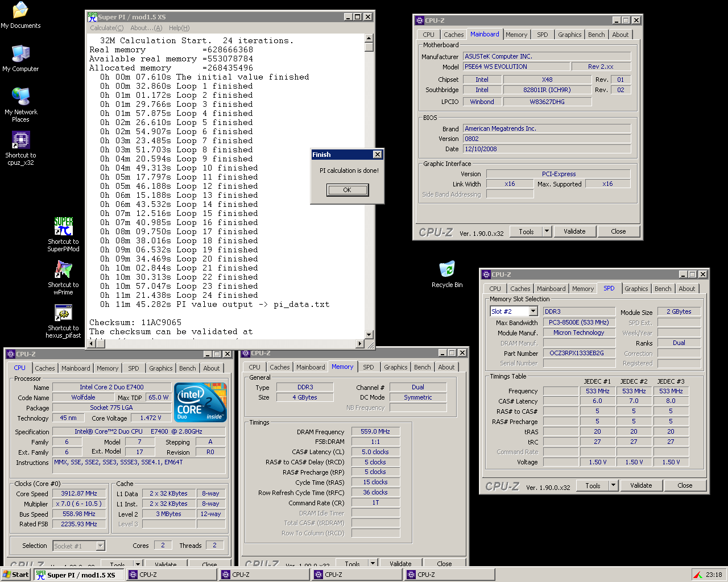Launch the wPrime shortcut icon

pyautogui.click(x=63, y=277)
